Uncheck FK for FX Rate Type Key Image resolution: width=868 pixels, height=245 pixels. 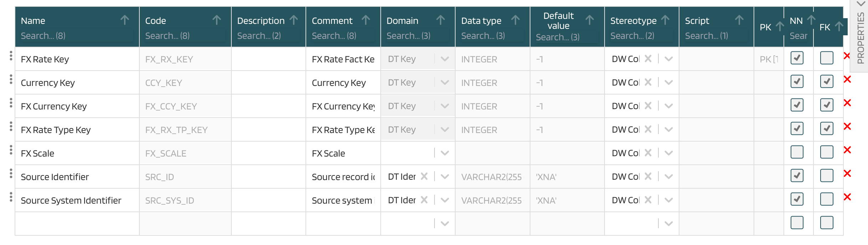pos(827,128)
